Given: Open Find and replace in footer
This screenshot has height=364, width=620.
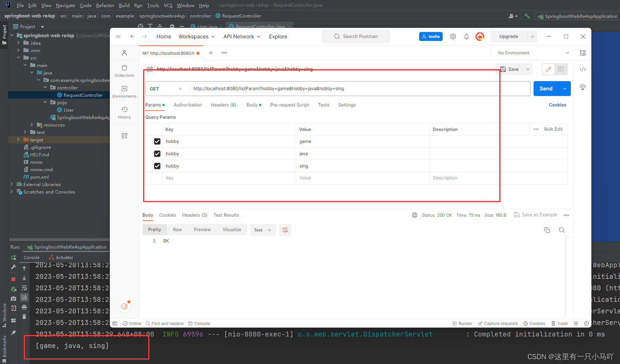Looking at the screenshot, I should coord(165,323).
